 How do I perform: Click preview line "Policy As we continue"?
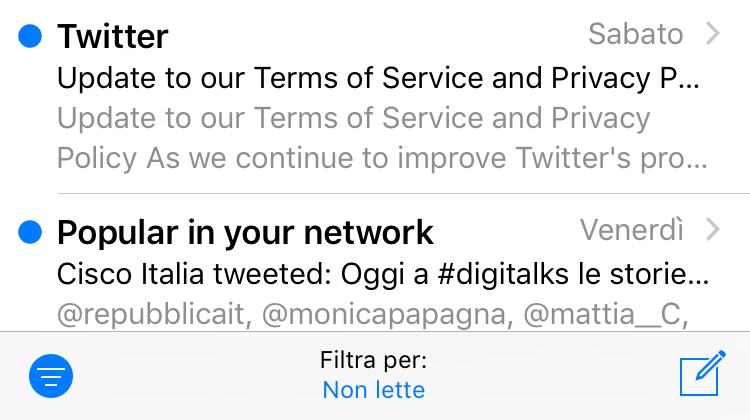(x=383, y=158)
